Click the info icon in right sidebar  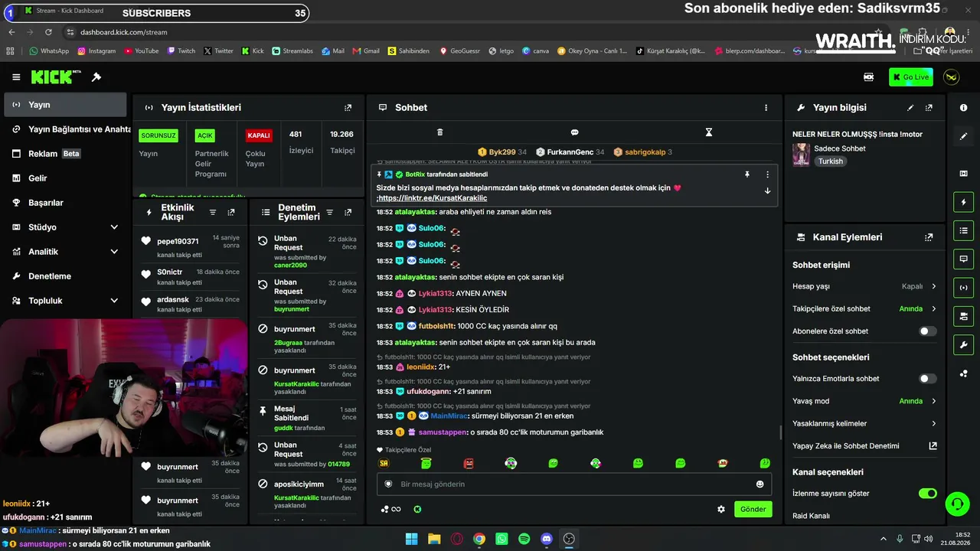tap(963, 108)
